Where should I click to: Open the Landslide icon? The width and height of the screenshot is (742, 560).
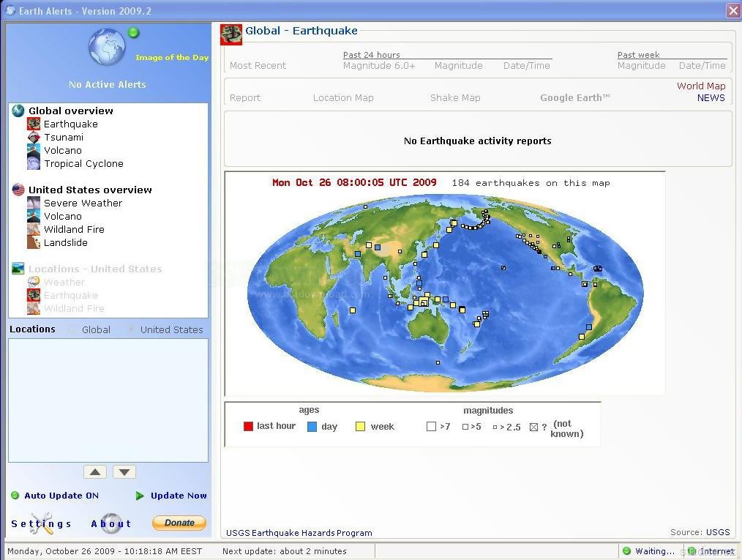point(34,243)
